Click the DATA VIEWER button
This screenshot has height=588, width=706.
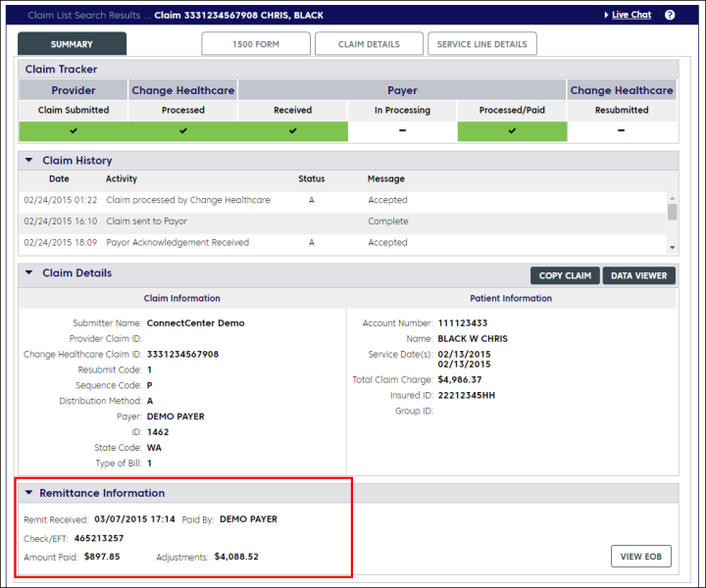639,275
